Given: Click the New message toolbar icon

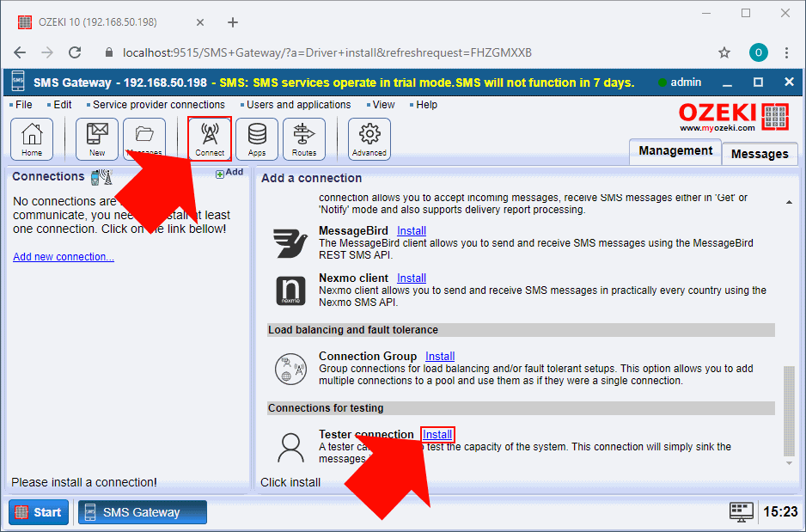Looking at the screenshot, I should point(96,138).
